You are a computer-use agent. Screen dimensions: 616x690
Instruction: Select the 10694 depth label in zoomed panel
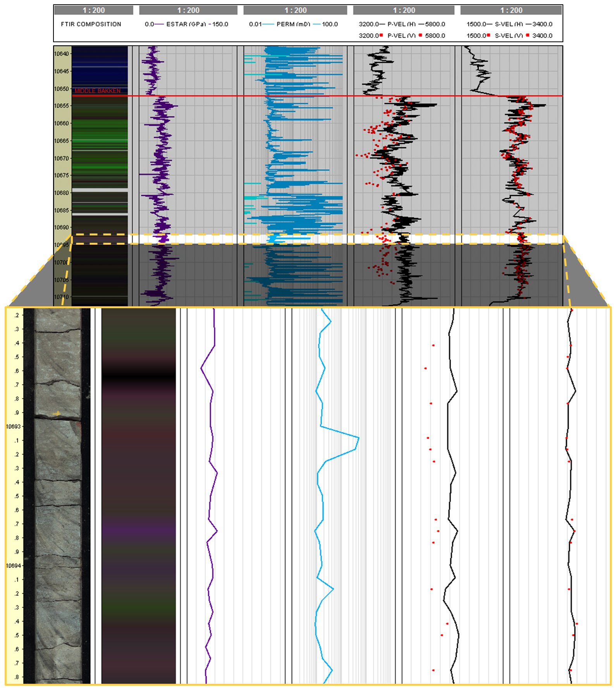coord(13,566)
